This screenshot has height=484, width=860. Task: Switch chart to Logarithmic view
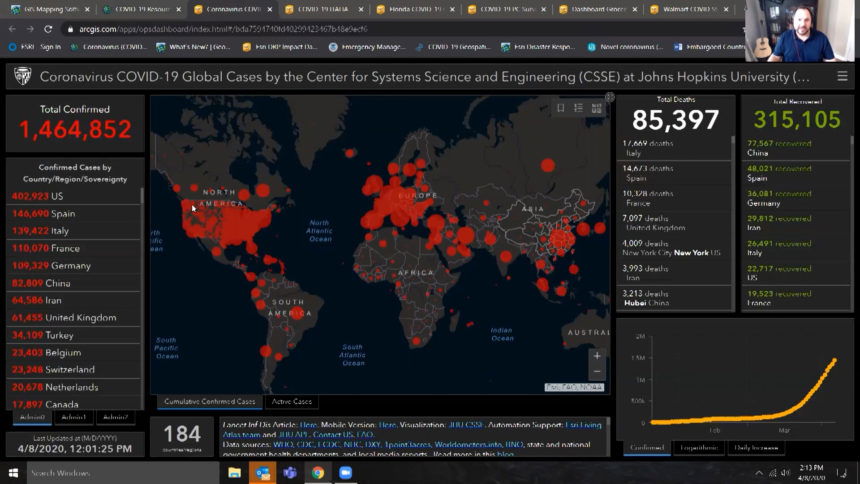pos(698,447)
